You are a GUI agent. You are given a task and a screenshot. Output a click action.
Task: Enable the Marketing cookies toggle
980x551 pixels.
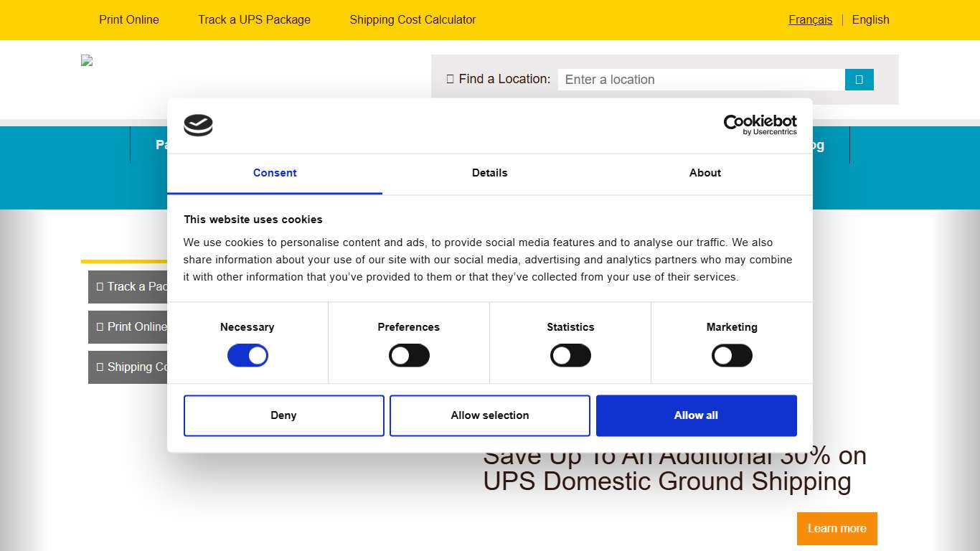coord(732,355)
